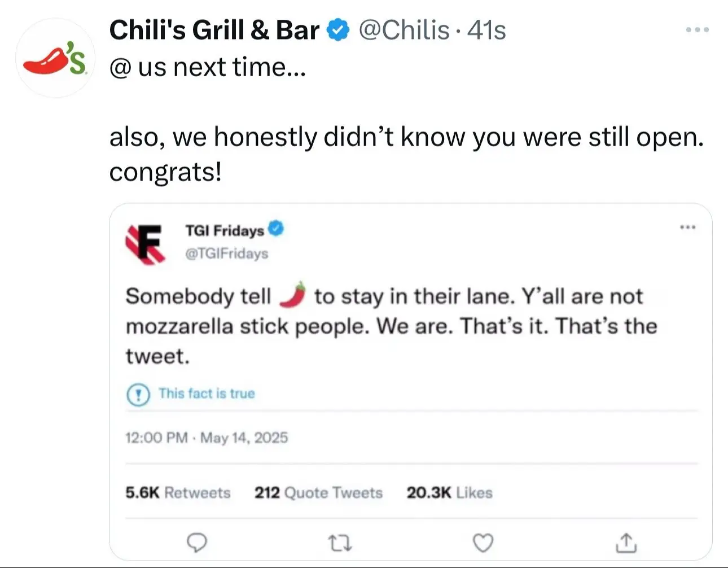
Task: Retweet using the arrows icon
Action: click(340, 543)
